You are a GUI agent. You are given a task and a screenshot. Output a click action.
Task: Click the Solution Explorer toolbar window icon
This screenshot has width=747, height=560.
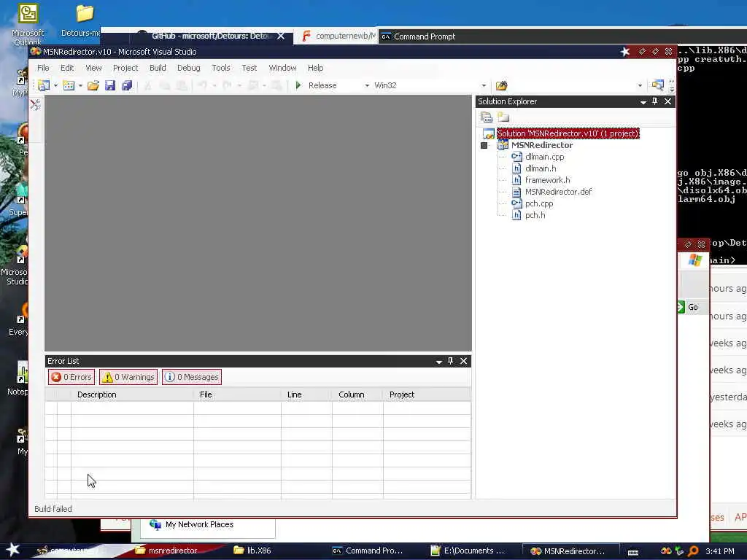click(x=657, y=85)
